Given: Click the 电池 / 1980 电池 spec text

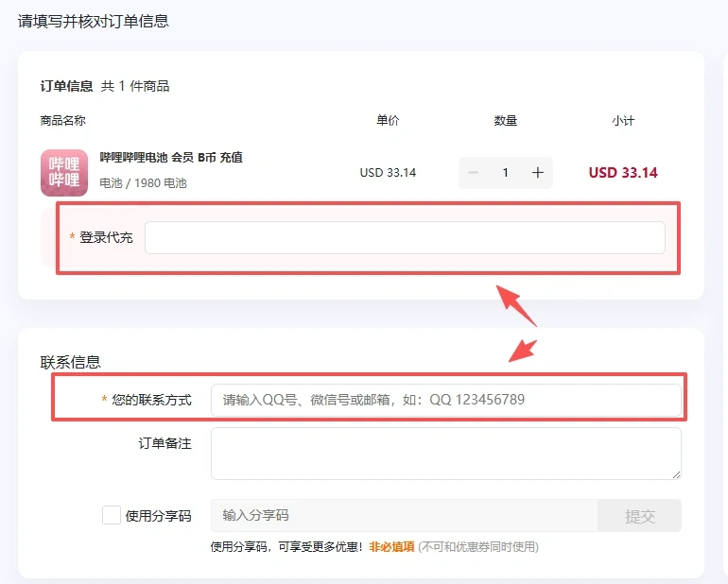Looking at the screenshot, I should 144,182.
